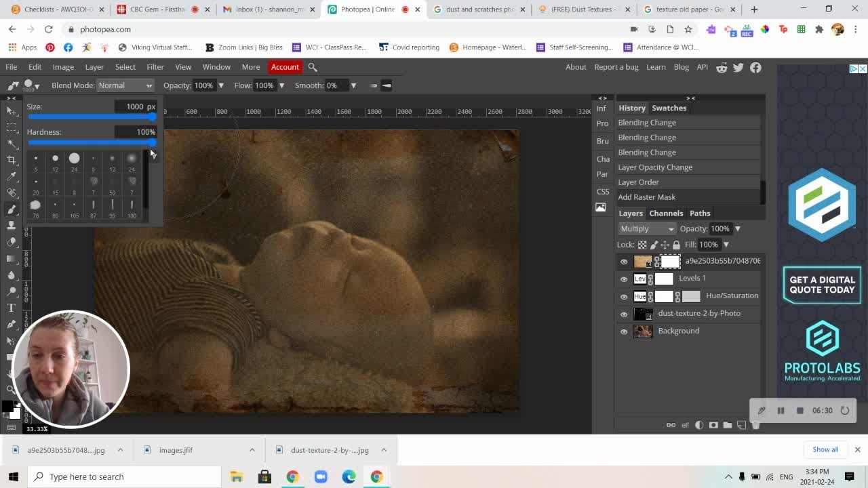Hide the Background layer

[624, 331]
